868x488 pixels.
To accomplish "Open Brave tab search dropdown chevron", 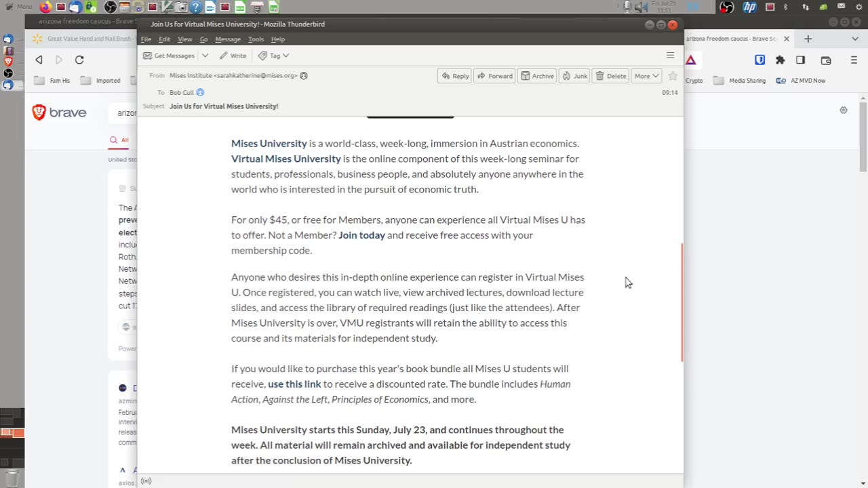I will pos(854,39).
